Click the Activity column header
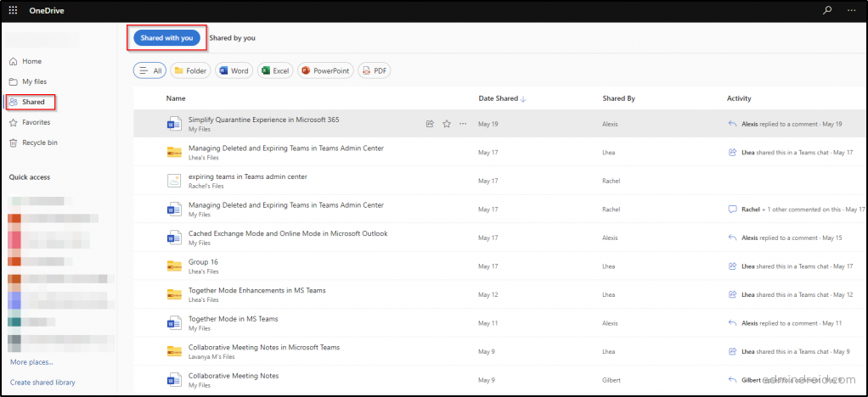This screenshot has height=397, width=868. 738,98
